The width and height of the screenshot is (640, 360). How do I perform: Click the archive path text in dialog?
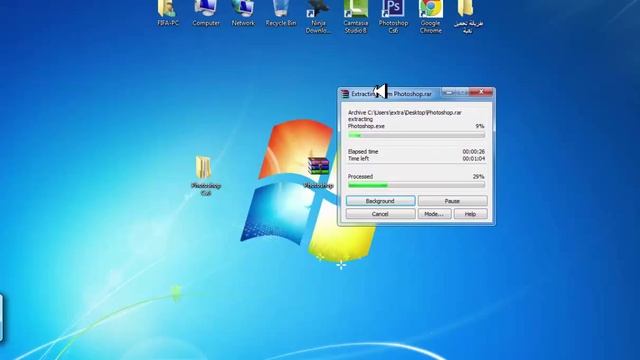tap(404, 112)
